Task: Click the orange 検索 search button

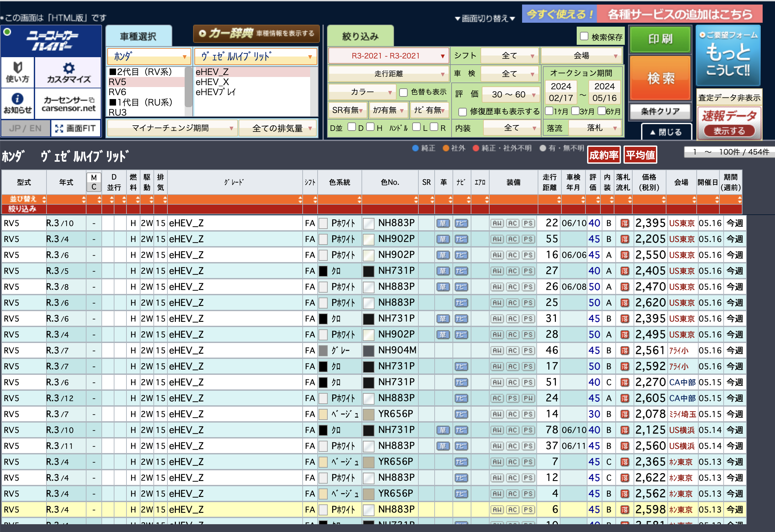Action: [x=660, y=78]
